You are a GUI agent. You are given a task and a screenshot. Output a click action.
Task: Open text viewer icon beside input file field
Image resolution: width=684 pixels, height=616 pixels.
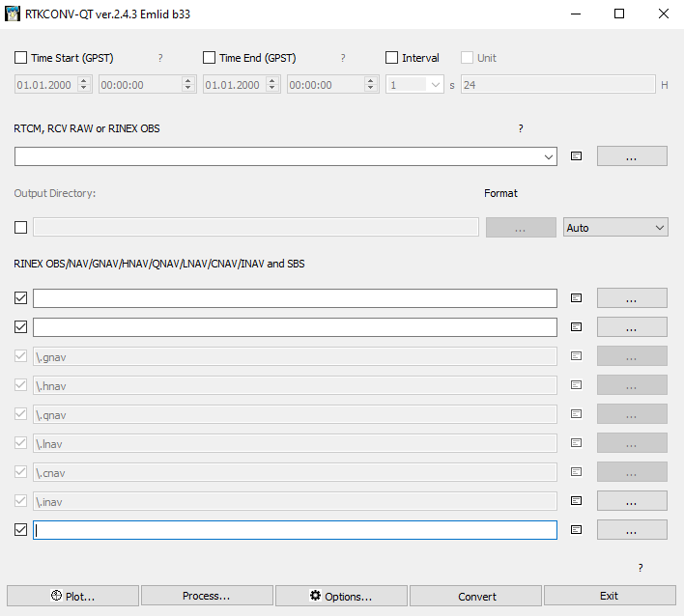576,156
